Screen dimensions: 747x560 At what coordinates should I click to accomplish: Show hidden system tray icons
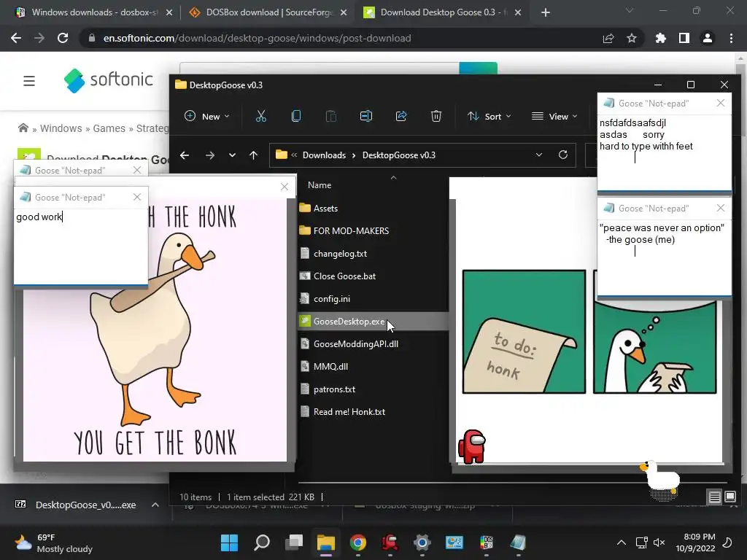pos(622,542)
